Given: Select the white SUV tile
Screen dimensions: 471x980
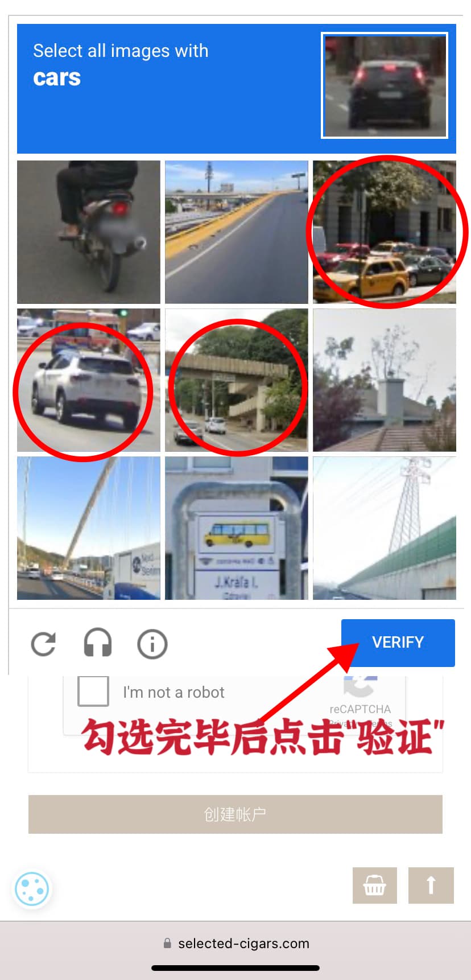Looking at the screenshot, I should [x=89, y=380].
